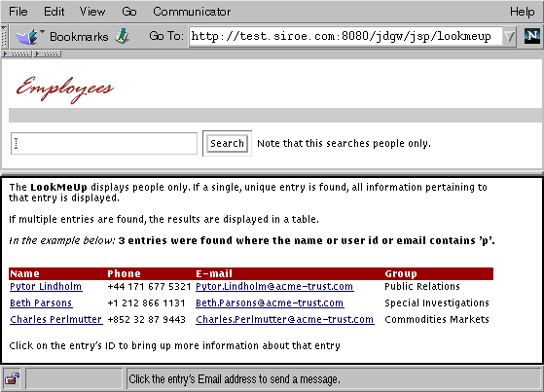Click the Public Relations group cell
544x392 pixels.
coord(422,287)
